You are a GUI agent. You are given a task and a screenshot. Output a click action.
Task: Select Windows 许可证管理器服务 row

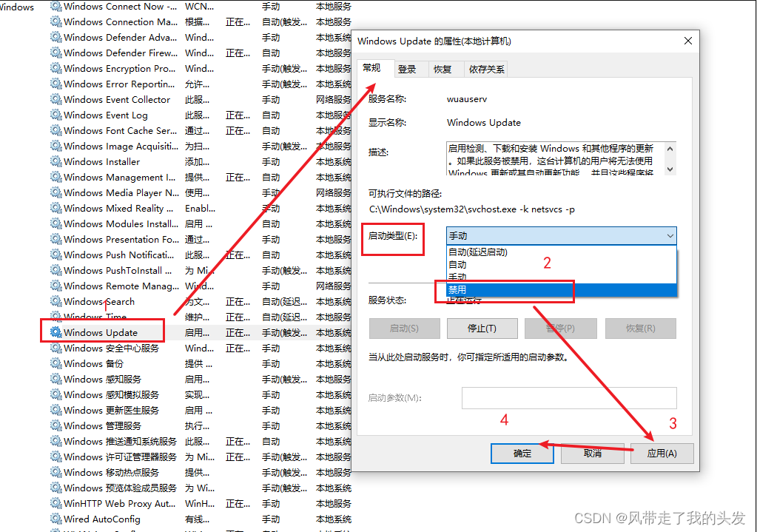201,457
